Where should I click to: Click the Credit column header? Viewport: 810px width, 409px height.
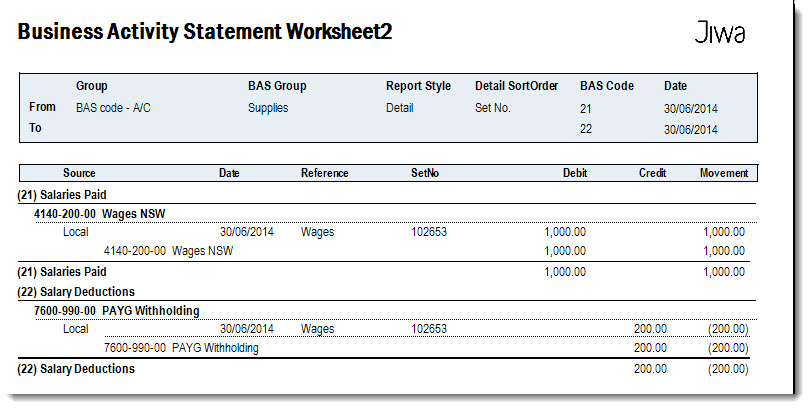pos(652,173)
